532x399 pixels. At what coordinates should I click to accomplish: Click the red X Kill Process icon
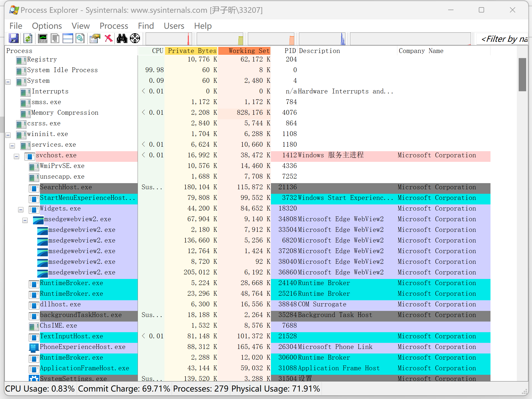tap(108, 39)
